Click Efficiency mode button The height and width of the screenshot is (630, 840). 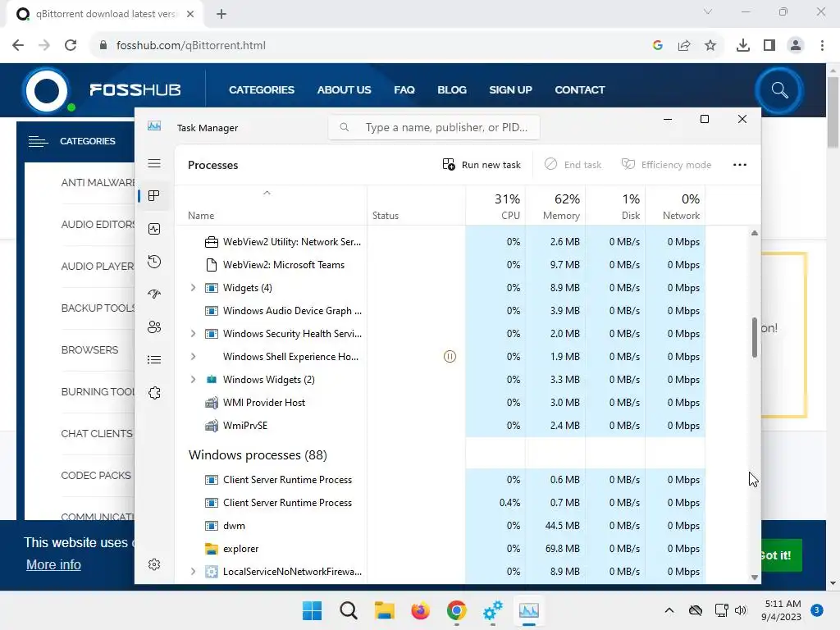666,164
